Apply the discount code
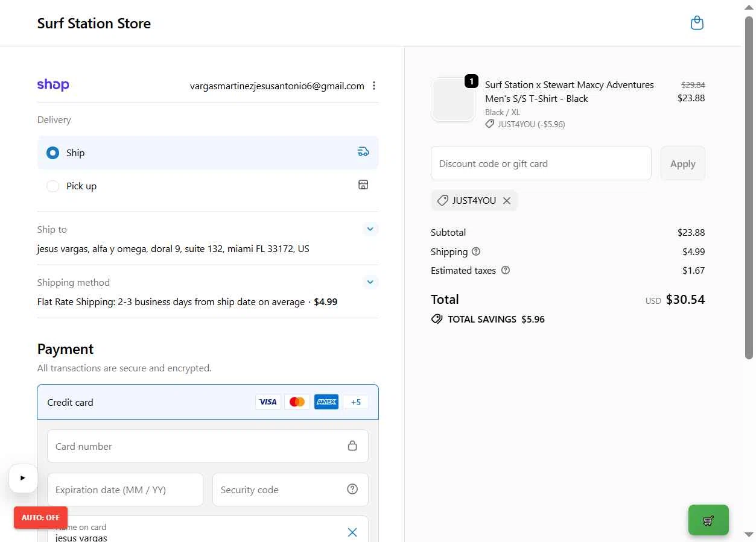756x542 pixels. coord(682,163)
